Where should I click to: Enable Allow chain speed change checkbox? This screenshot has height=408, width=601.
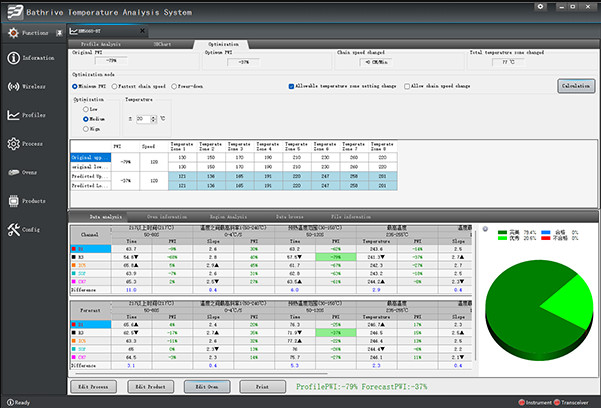tap(407, 86)
